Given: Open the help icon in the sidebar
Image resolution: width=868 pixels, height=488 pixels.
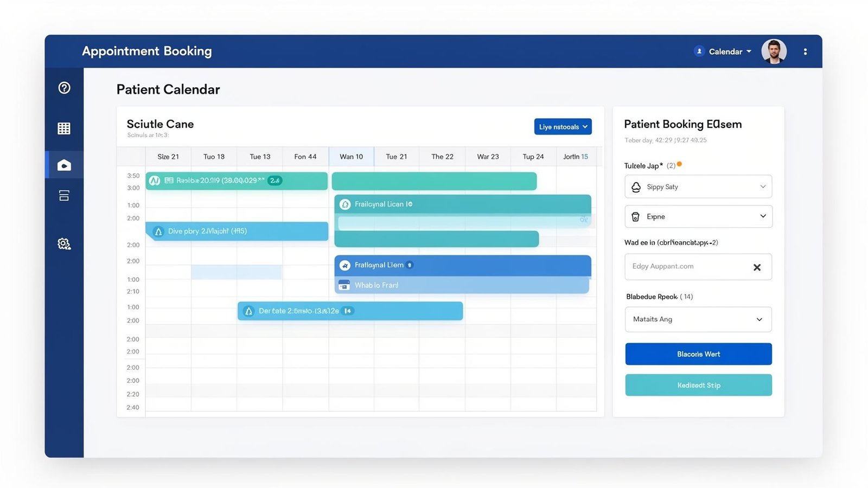Looking at the screenshot, I should coord(64,87).
